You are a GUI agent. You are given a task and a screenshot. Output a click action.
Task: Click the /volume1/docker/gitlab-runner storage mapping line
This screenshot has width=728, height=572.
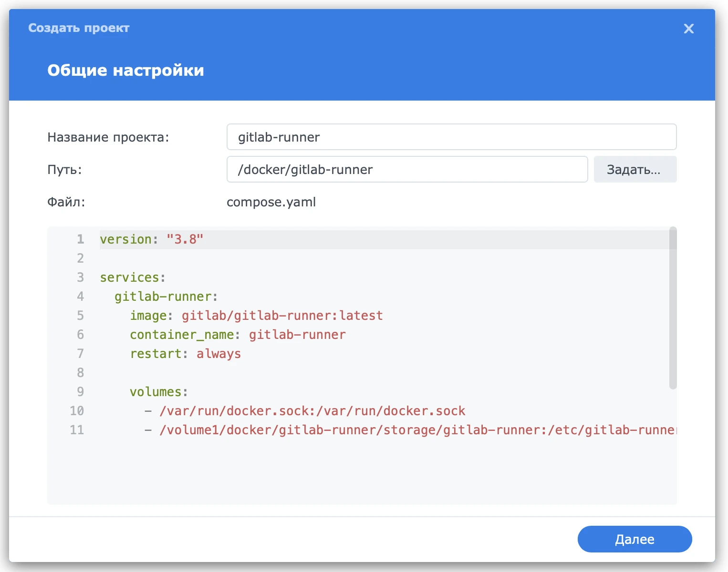[410, 430]
